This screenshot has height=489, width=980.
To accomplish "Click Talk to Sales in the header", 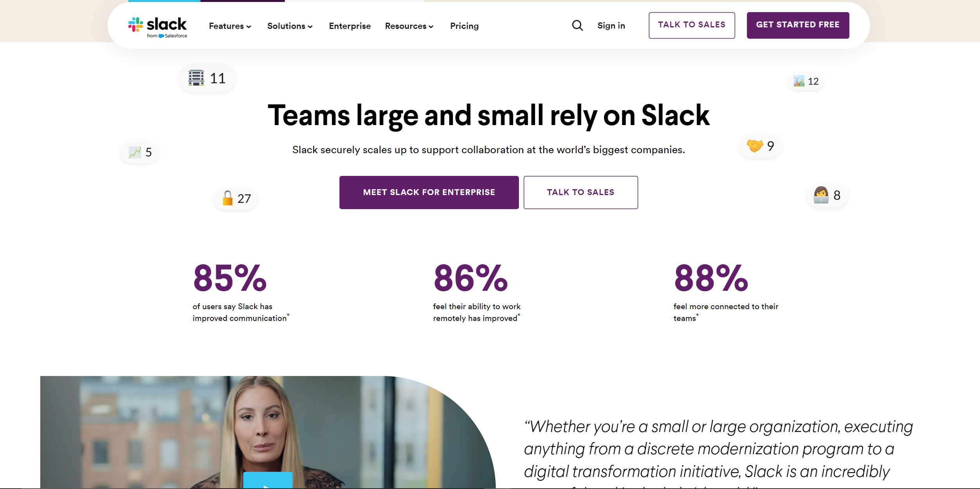I will click(691, 25).
